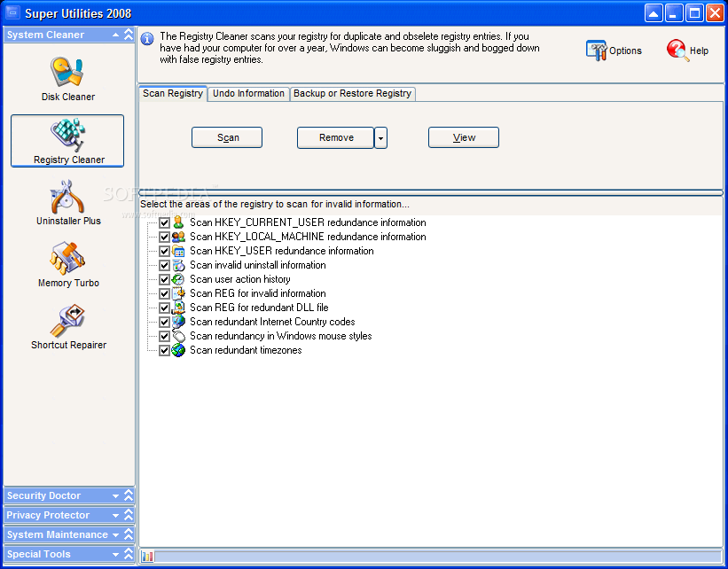This screenshot has width=728, height=569.
Task: Click the redundant timezones globe icon
Action: point(178,350)
